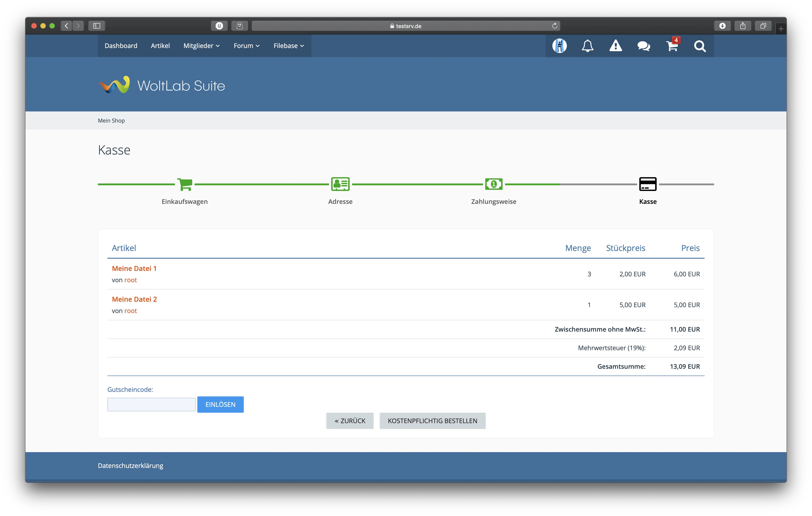Screen dimensions: 812x516
Task: Open the notifications bell icon
Action: (x=587, y=46)
